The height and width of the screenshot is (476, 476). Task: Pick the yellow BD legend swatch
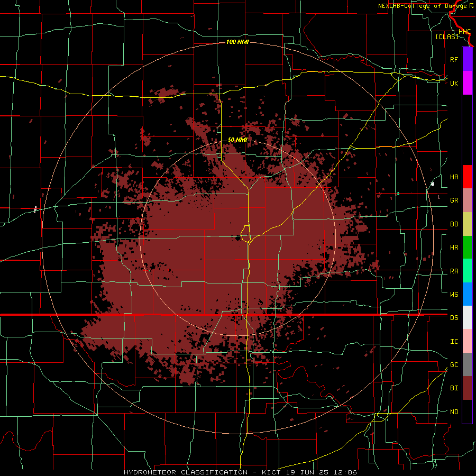[x=467, y=224]
